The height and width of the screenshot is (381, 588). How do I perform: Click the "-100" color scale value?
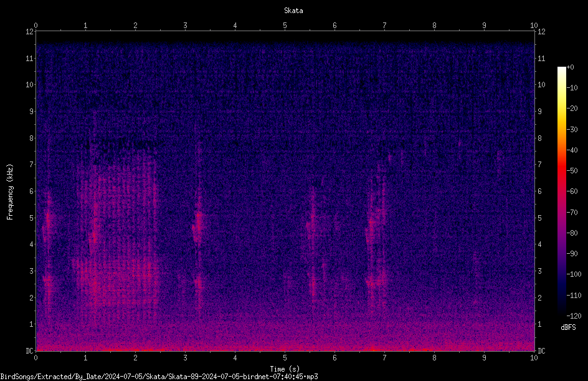coord(574,274)
